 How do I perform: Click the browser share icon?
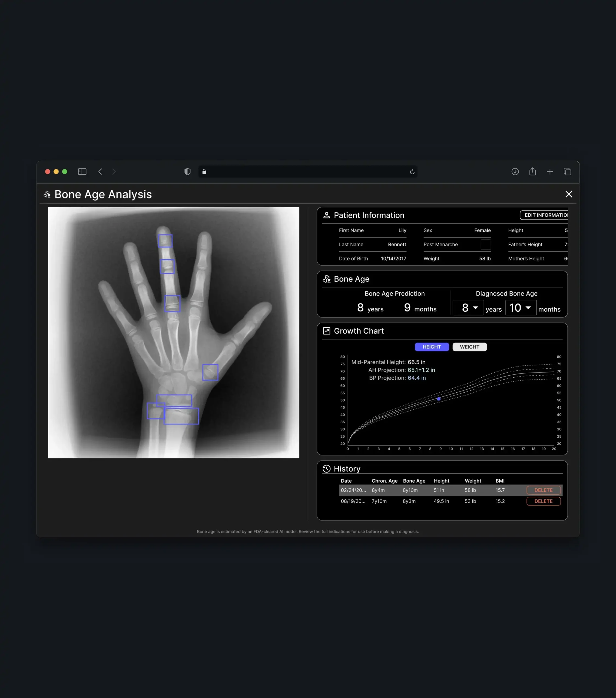pos(532,172)
